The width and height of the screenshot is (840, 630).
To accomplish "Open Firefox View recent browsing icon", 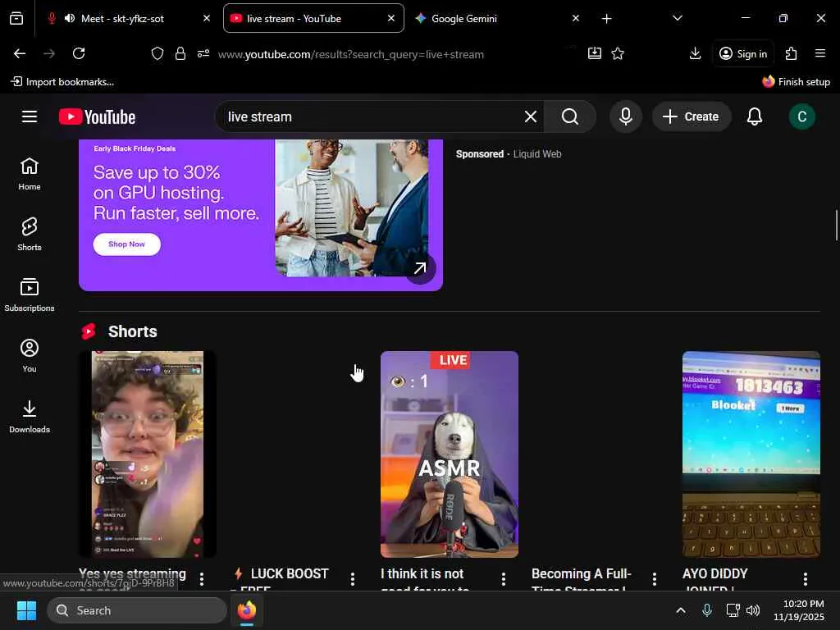I will pos(16,18).
